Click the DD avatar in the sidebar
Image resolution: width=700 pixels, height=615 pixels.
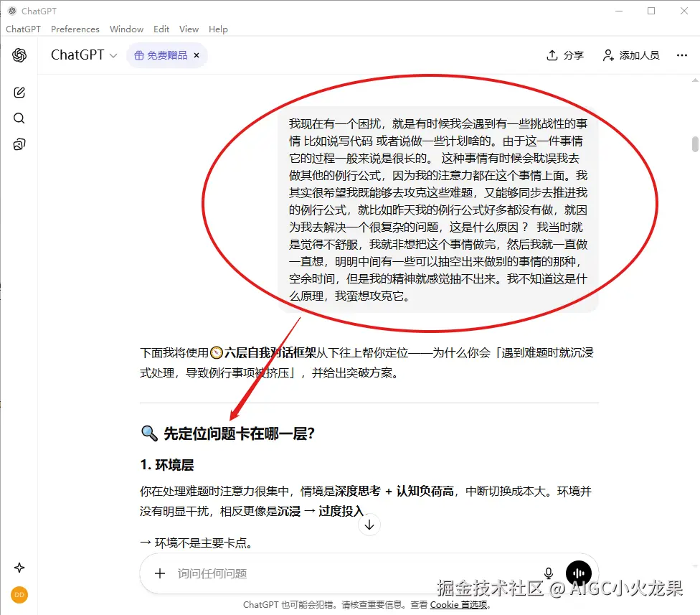(x=19, y=595)
